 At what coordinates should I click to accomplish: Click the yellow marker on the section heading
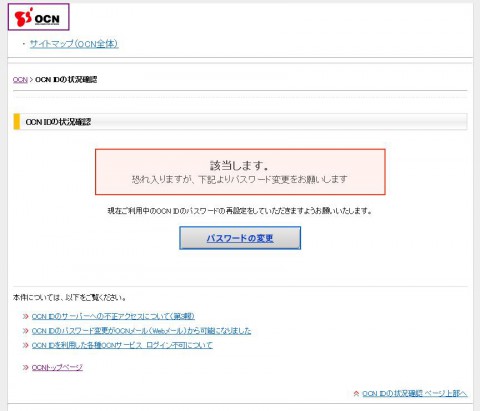point(16,122)
